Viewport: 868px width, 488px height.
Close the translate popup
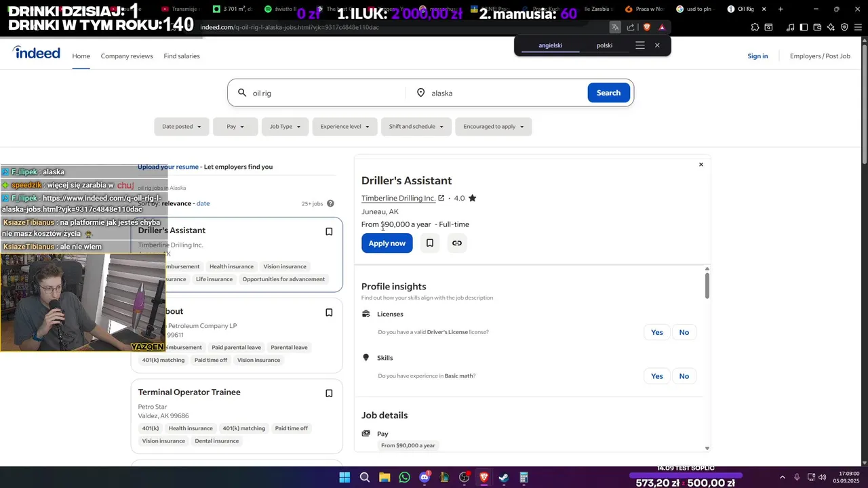pos(657,45)
